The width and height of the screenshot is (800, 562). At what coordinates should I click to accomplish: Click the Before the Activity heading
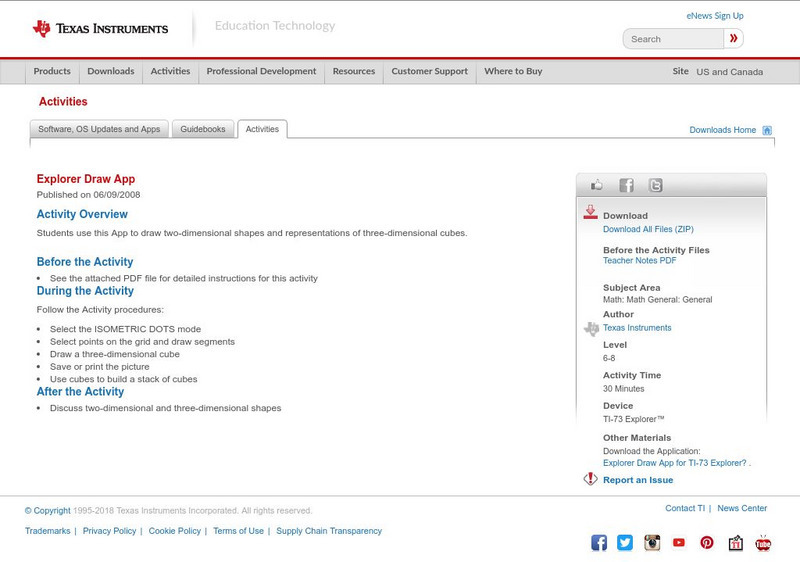point(85,262)
